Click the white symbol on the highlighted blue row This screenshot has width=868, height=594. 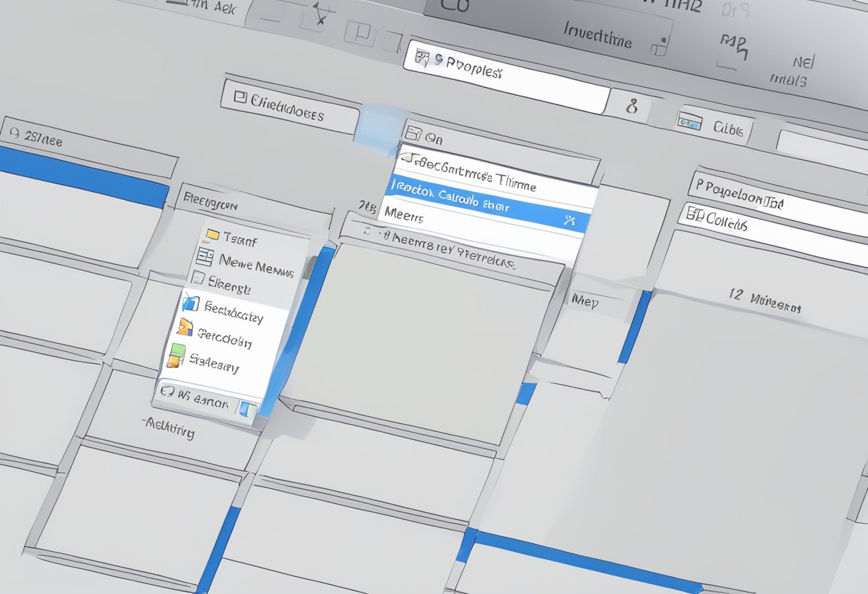[x=569, y=221]
